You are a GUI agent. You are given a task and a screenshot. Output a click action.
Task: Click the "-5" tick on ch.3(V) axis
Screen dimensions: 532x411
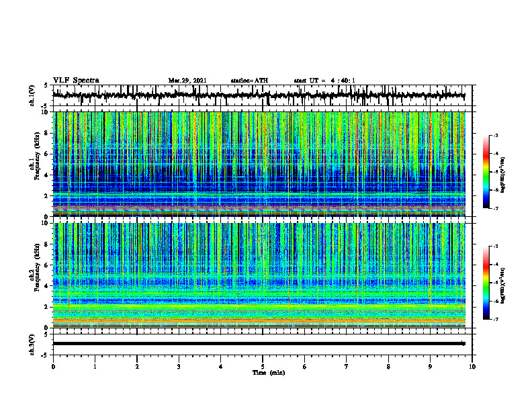(x=45, y=355)
